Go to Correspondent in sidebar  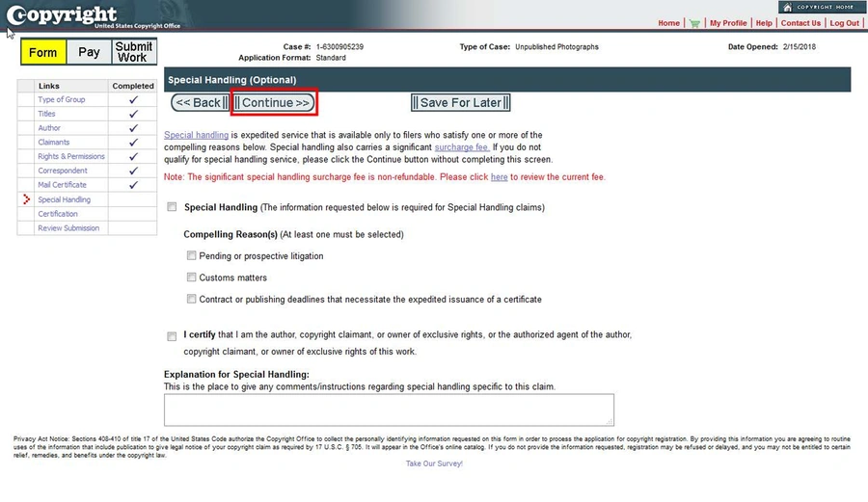tap(63, 171)
